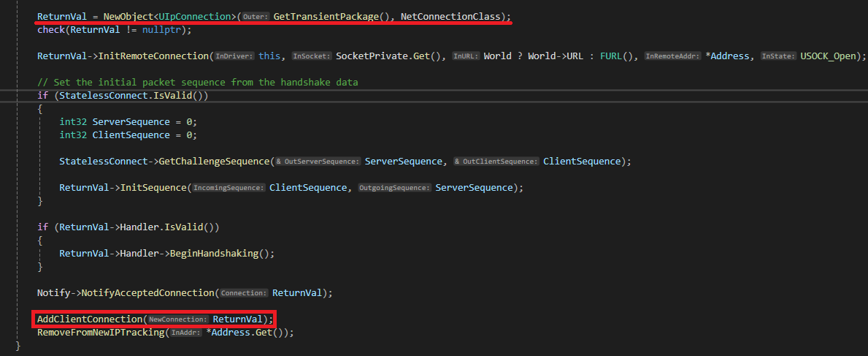Click World->URL expression
The image size is (868, 356).
point(556,56)
